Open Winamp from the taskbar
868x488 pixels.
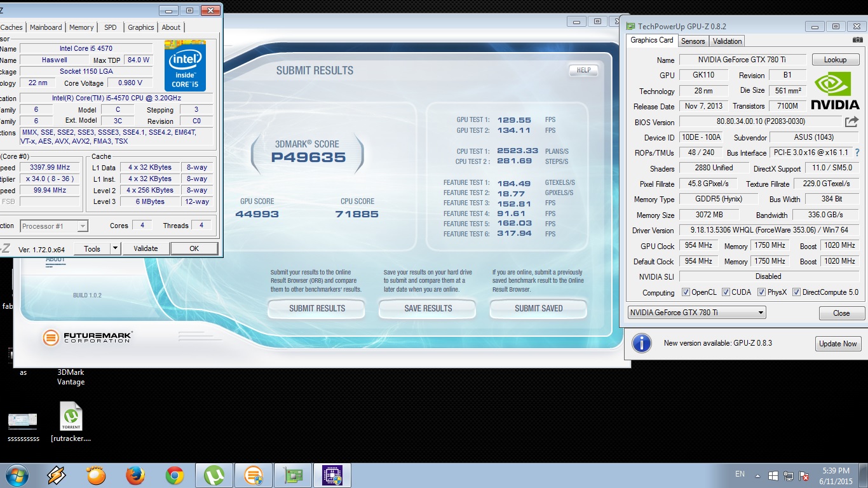(x=57, y=475)
